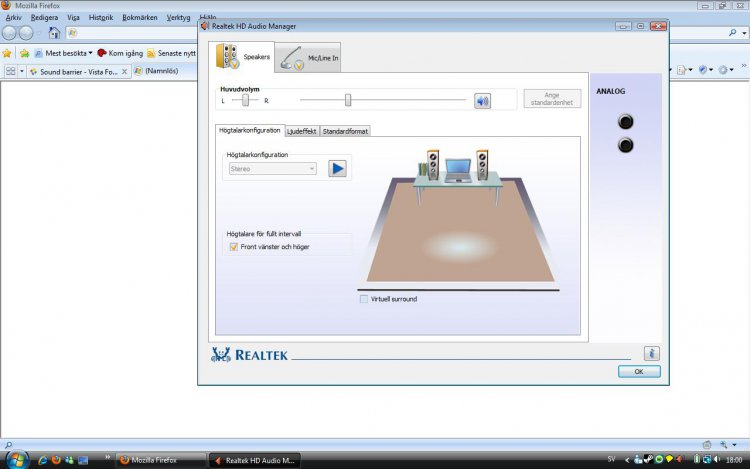
Task: Open the Verktyg menu in Firefox
Action: coord(178,18)
